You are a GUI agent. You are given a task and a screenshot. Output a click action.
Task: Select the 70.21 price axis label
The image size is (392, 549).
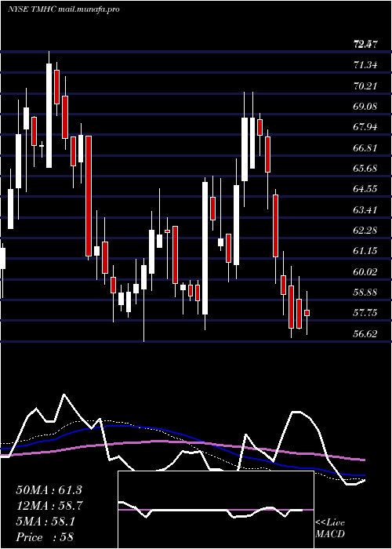[x=365, y=85]
